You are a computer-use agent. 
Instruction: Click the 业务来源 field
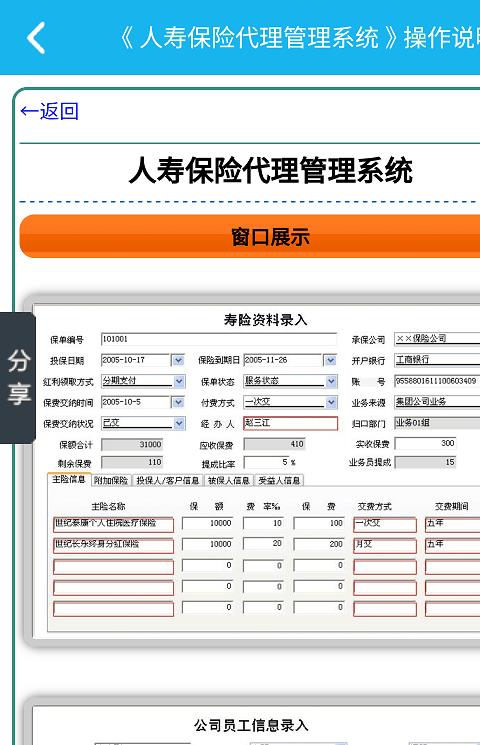point(437,402)
